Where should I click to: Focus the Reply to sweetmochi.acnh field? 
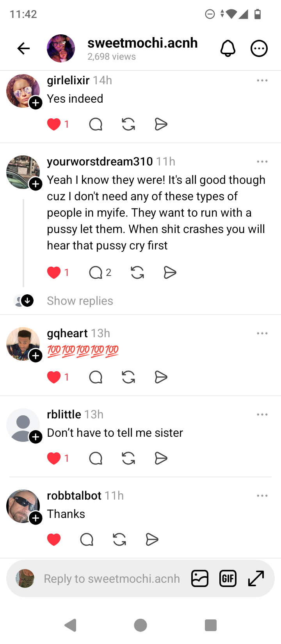[112, 578]
